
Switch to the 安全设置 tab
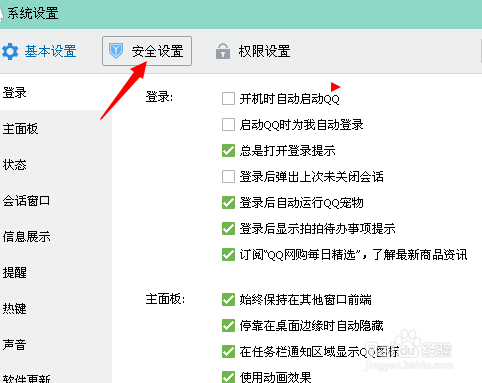point(147,51)
